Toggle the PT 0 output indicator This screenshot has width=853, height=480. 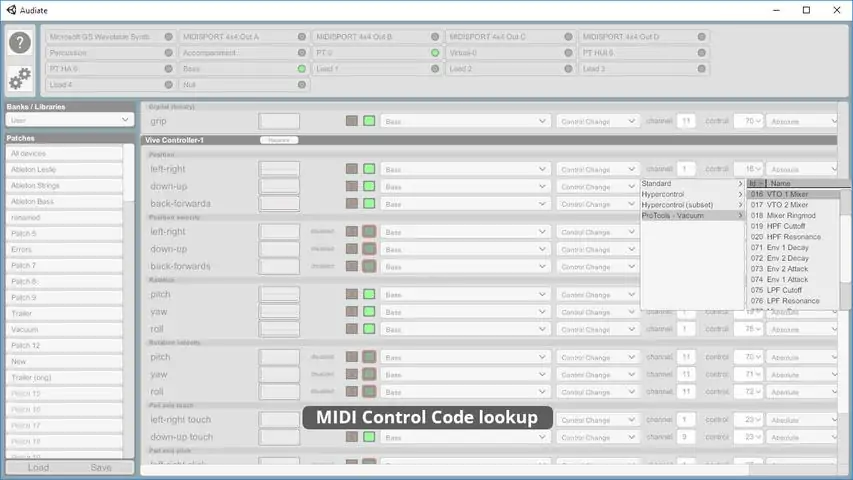tap(435, 53)
